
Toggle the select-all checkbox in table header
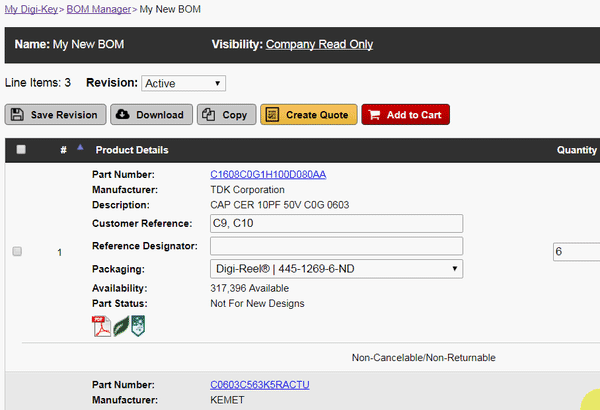pos(20,150)
